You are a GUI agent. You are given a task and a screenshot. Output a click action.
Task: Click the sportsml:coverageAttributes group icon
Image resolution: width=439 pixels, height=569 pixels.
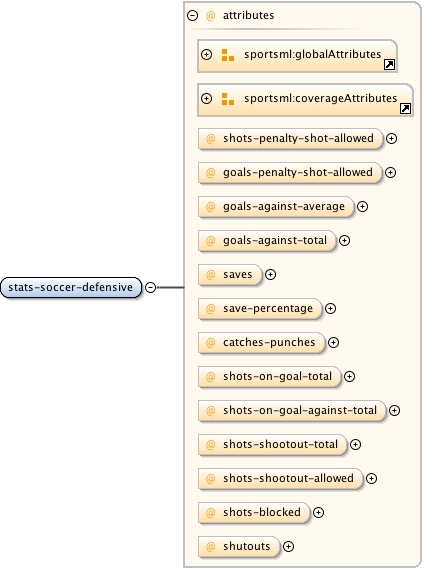point(228,99)
